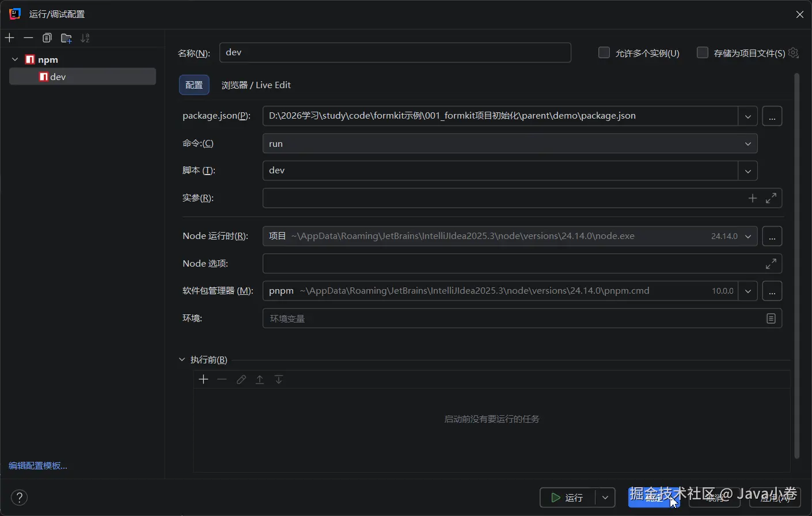Create a new configuration folder
Screen dimensions: 812x516
66,38
